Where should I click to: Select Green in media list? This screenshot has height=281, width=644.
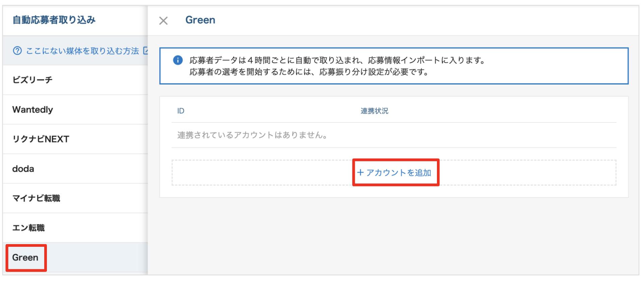pyautogui.click(x=25, y=258)
